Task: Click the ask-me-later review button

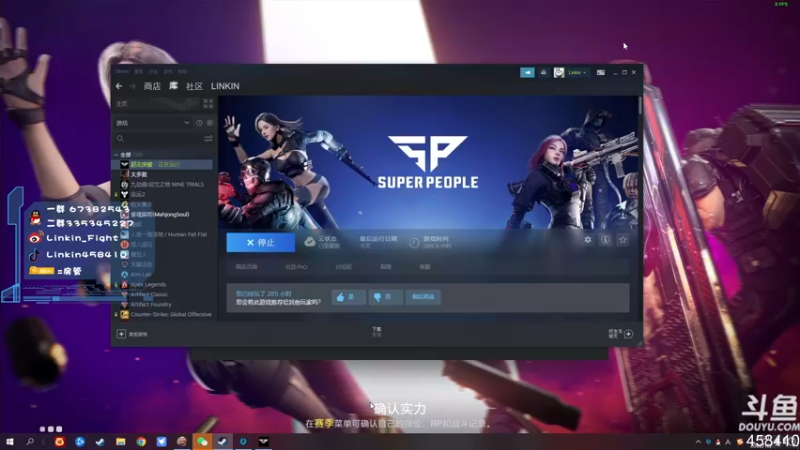Action: [423, 297]
